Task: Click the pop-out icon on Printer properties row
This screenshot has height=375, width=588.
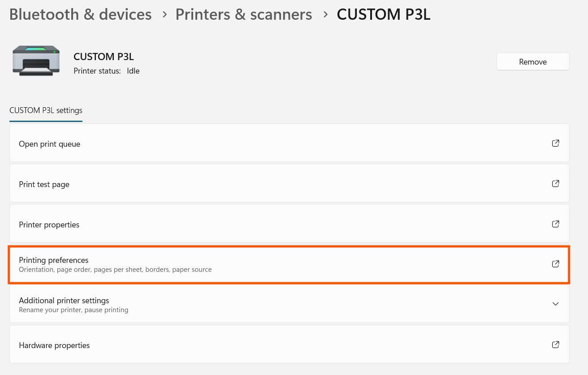Action: tap(555, 224)
